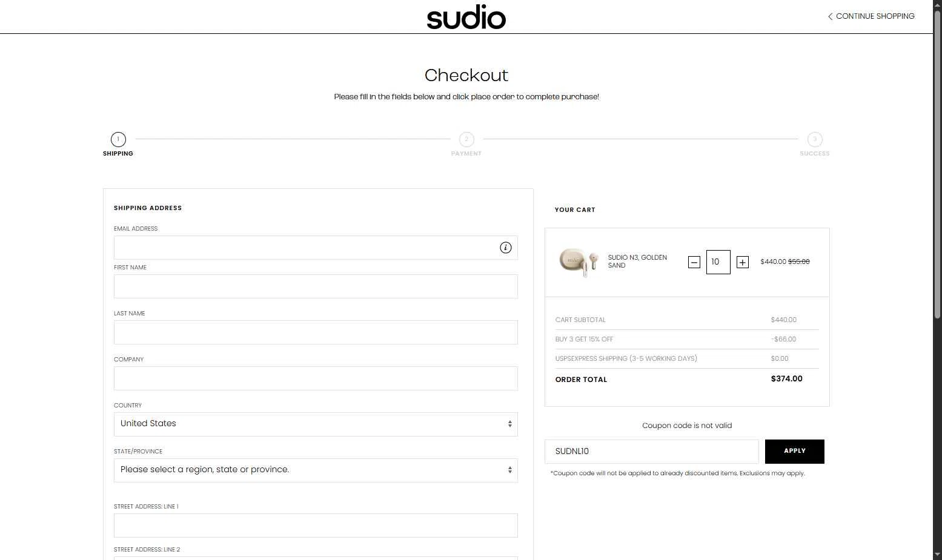Click the struck-through $55.00 price
Screen dimensions: 942x560
pyautogui.click(x=798, y=262)
